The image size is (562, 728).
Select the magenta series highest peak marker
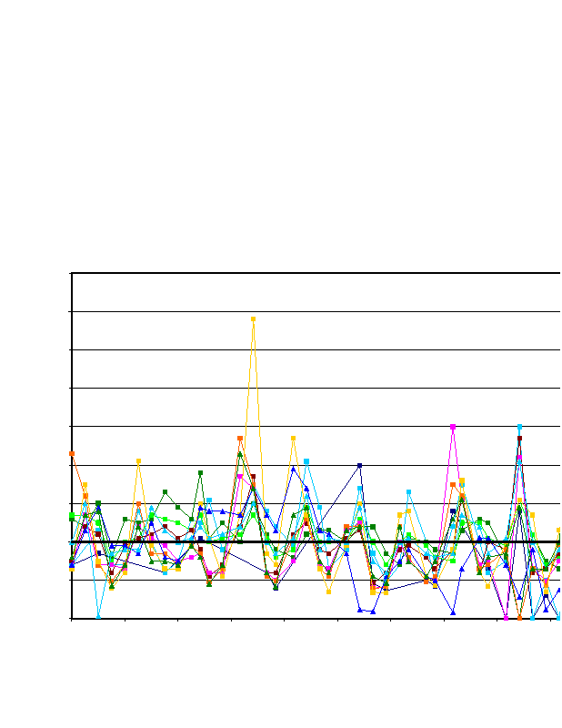(x=453, y=426)
